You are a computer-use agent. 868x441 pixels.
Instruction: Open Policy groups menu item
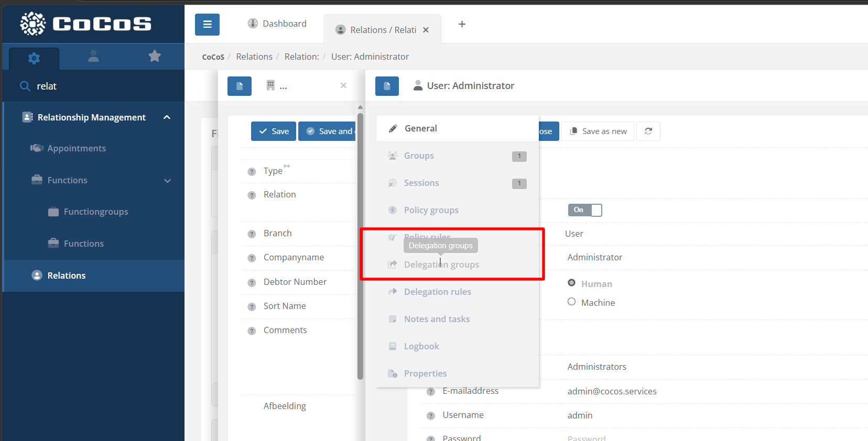coord(458,210)
